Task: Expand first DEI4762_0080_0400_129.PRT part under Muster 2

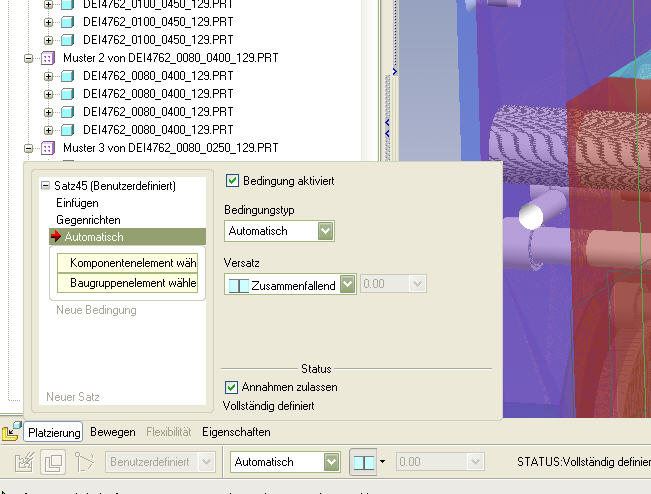Action: coord(48,76)
